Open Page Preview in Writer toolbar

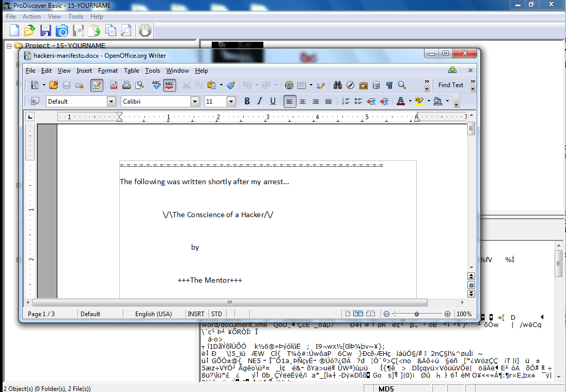(139, 85)
